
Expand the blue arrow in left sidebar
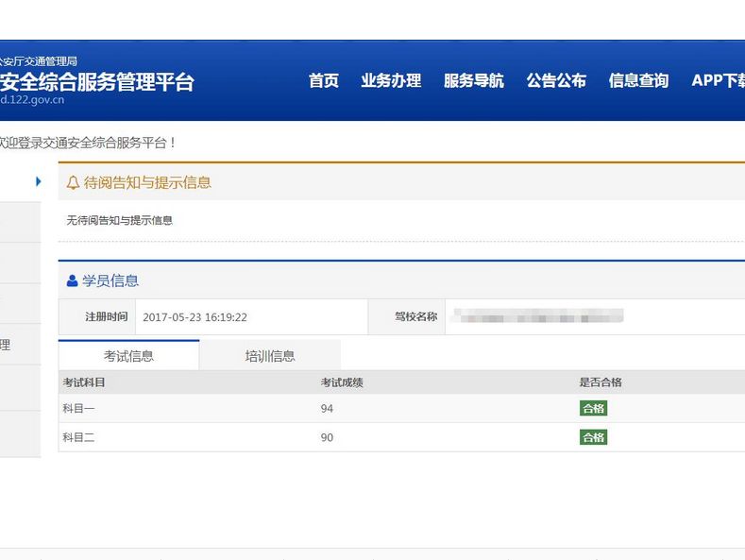[x=39, y=181]
